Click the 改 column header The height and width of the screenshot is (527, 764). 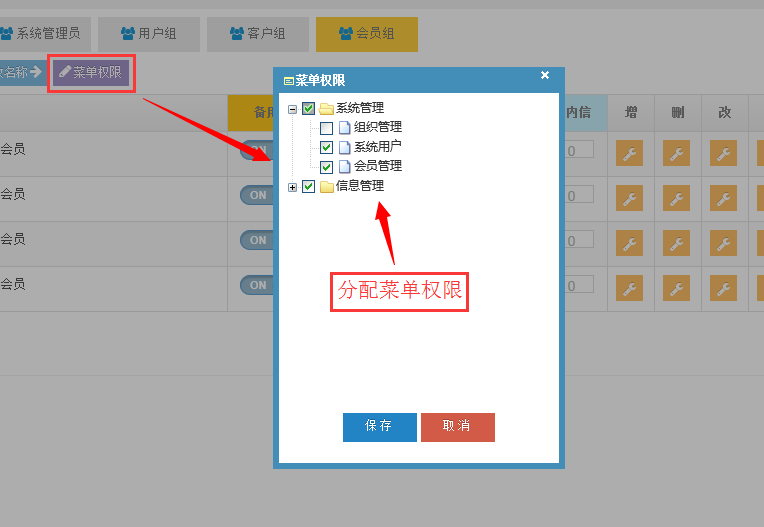coord(725,113)
